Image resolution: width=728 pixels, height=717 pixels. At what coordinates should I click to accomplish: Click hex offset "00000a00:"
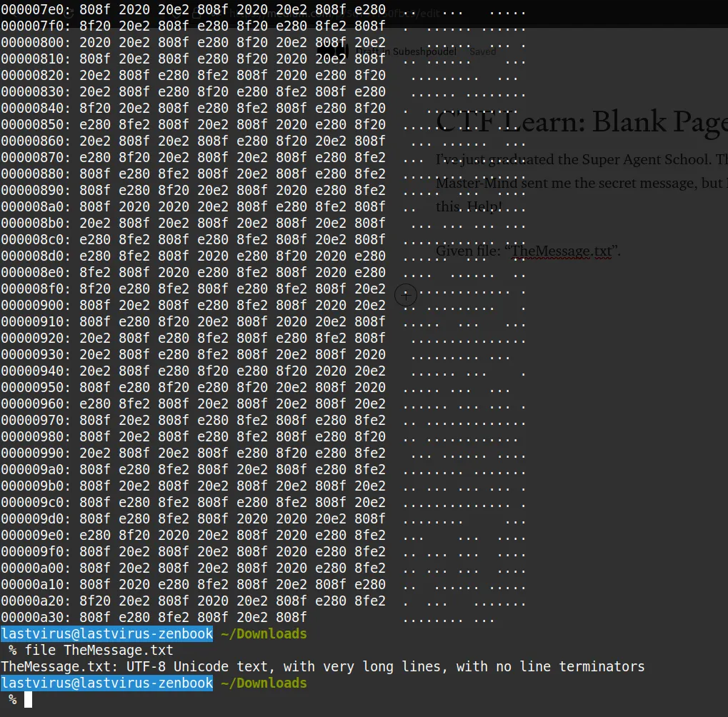coord(36,568)
